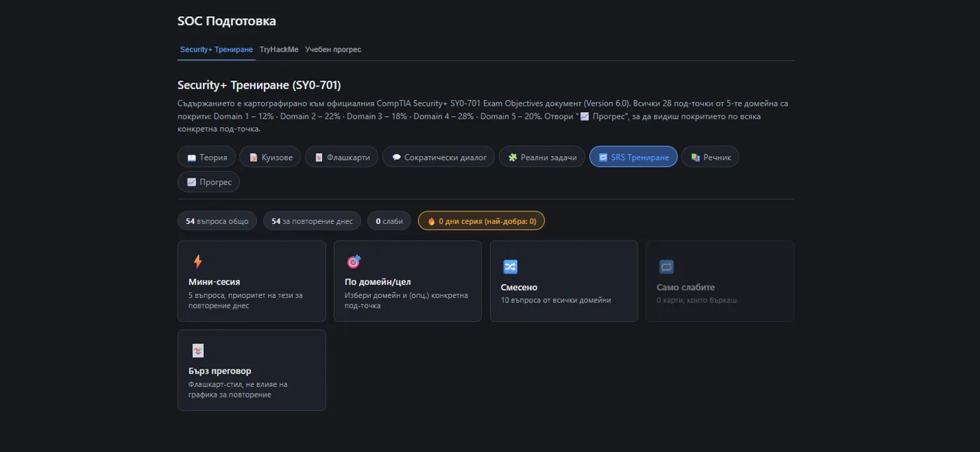Click the target icon for По домейн/цел
980x452 pixels.
click(353, 262)
